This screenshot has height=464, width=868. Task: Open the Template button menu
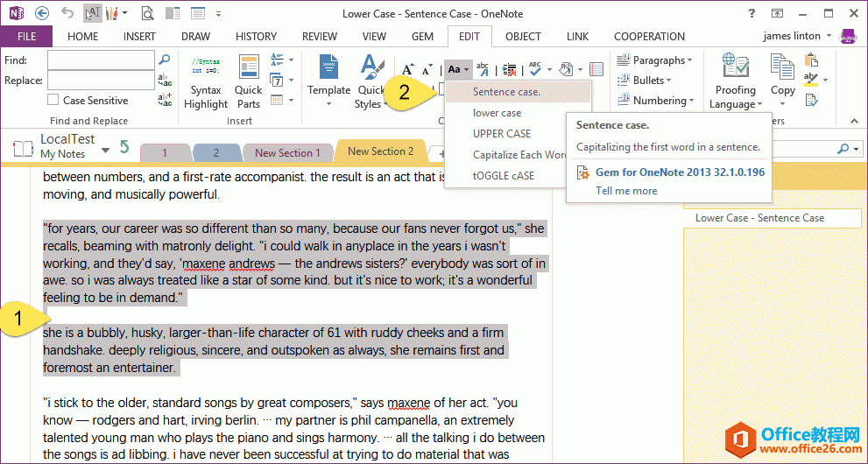point(328,82)
